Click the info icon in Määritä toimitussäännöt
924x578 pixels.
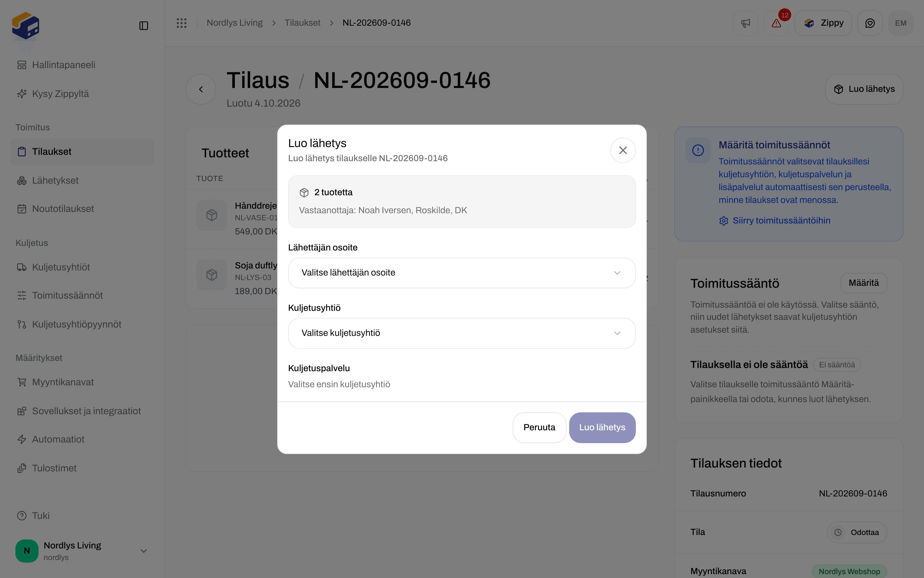point(698,150)
